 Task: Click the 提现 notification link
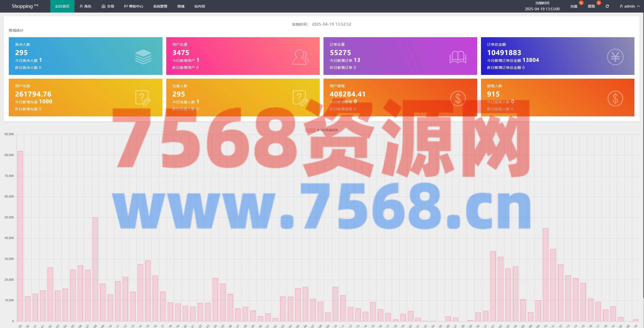tap(591, 6)
